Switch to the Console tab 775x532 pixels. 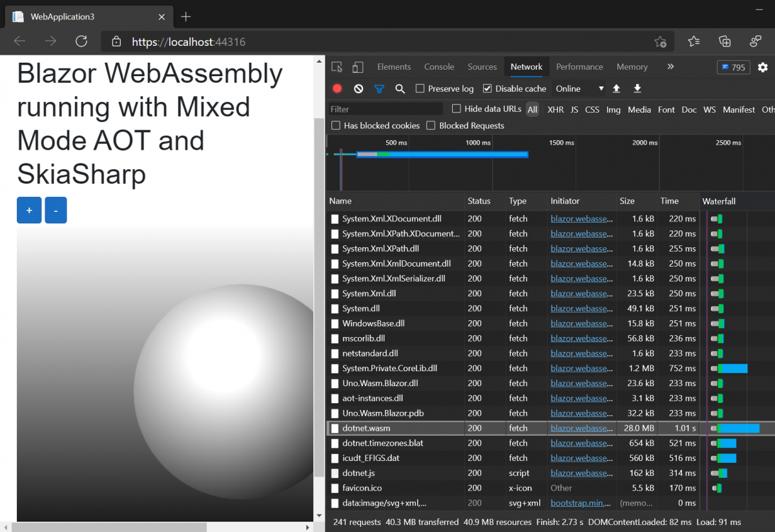click(439, 66)
